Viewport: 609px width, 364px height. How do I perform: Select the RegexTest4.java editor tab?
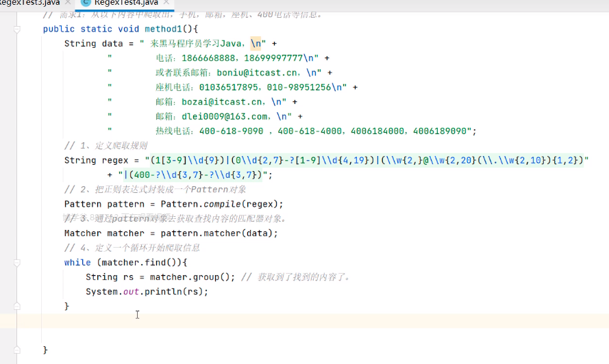pos(126,3)
